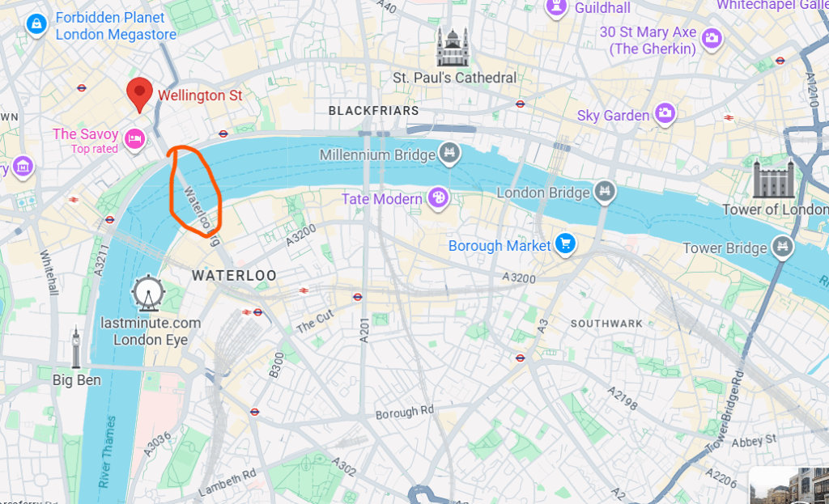Click the Forbidden Planet shopping bag icon
Screen dimensions: 829x504
click(x=36, y=24)
